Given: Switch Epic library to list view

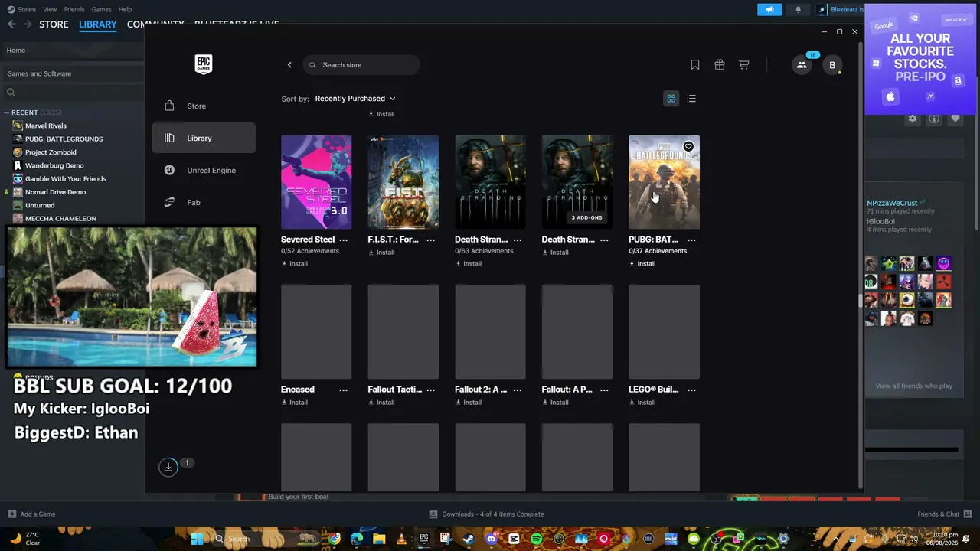Looking at the screenshot, I should coord(691,99).
